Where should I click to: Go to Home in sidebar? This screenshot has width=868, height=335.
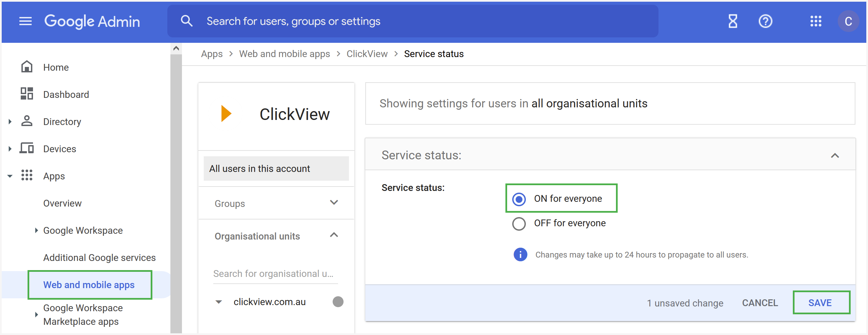56,67
